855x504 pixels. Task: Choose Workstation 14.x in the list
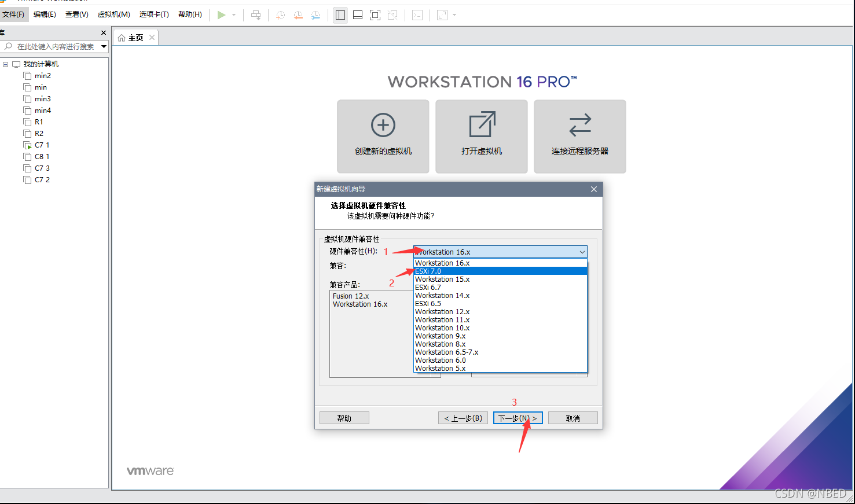(500, 295)
